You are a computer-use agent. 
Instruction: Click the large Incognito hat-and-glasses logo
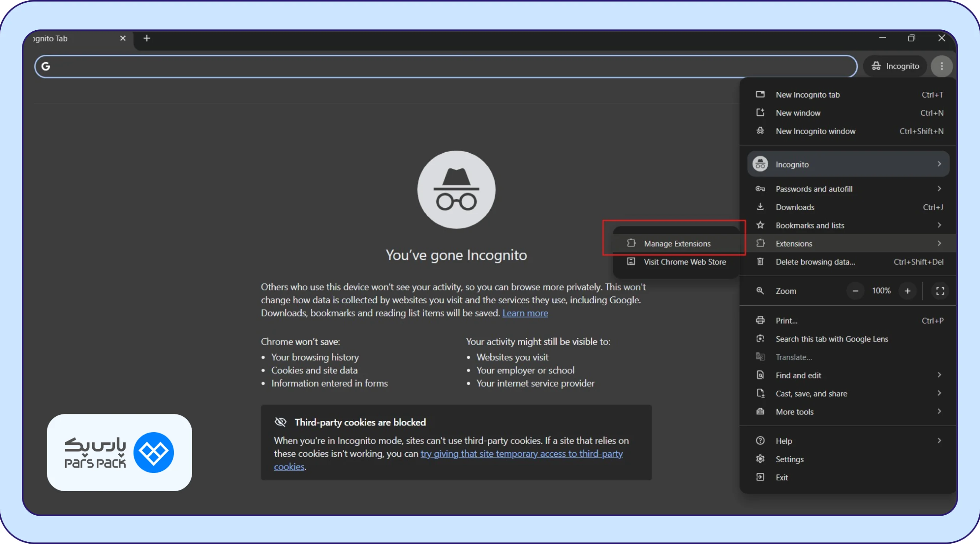point(456,190)
